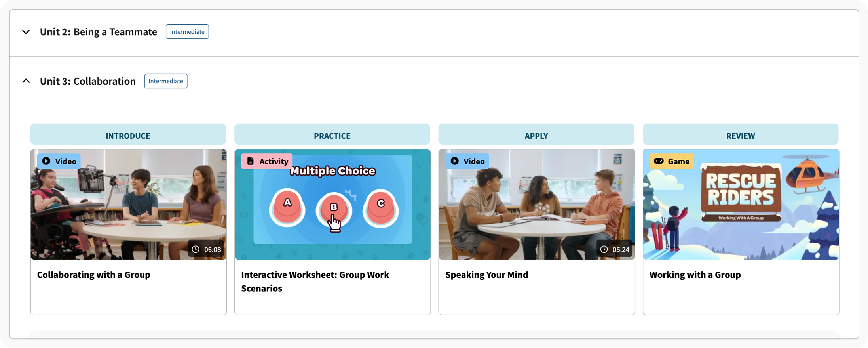Select the REVIEW column header
This screenshot has height=348, width=868.
(740, 136)
